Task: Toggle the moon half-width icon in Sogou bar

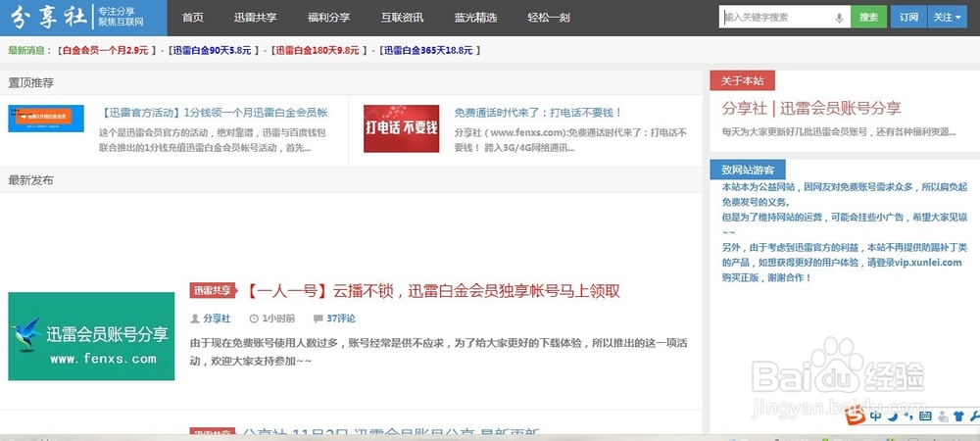Action: (x=895, y=415)
